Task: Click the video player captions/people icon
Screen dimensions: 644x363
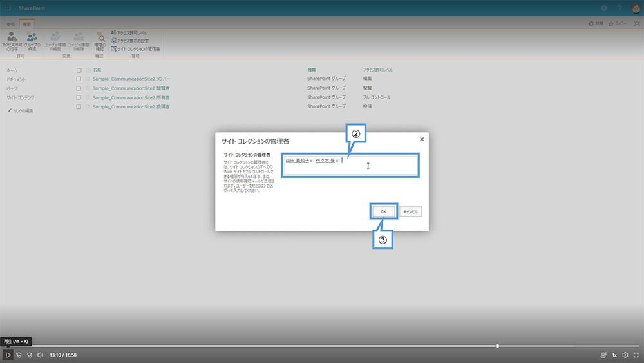Action: (603, 355)
